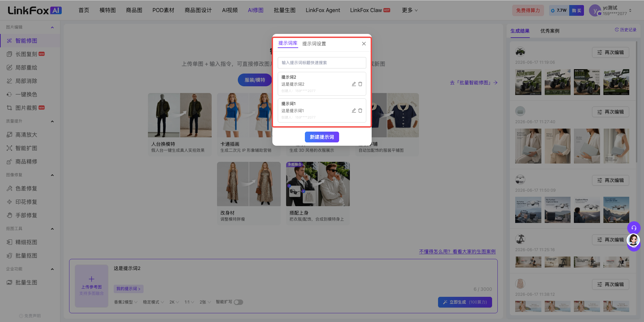Select 局部消除 tool in the sidebar
The height and width of the screenshot is (322, 644).
coord(30,81)
